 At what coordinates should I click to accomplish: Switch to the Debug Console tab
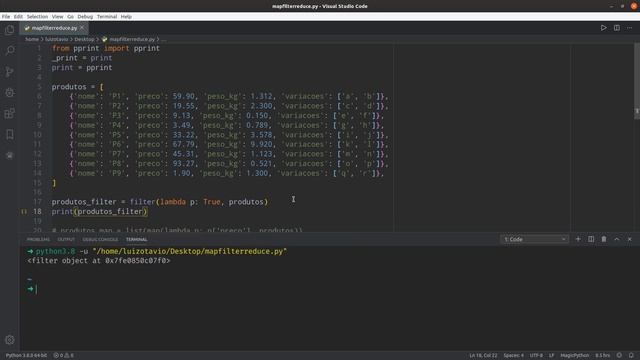point(100,240)
